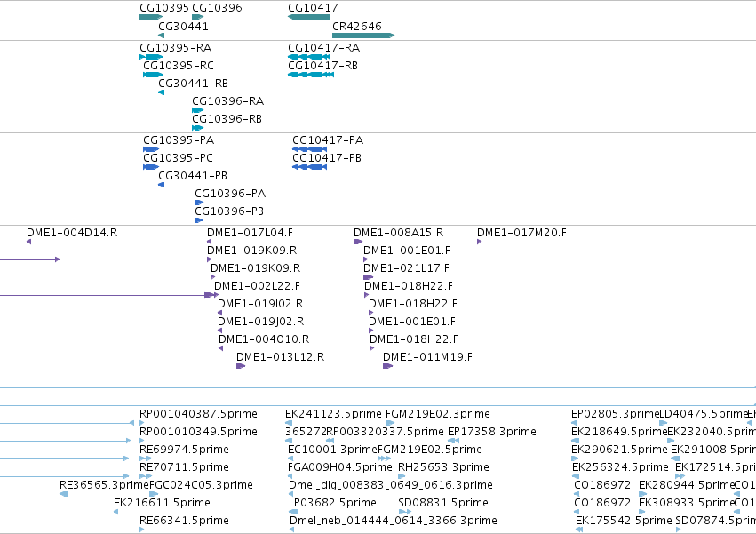The height and width of the screenshot is (534, 756).
Task: Select the RE66341.5prime EST
Action: [x=184, y=521]
